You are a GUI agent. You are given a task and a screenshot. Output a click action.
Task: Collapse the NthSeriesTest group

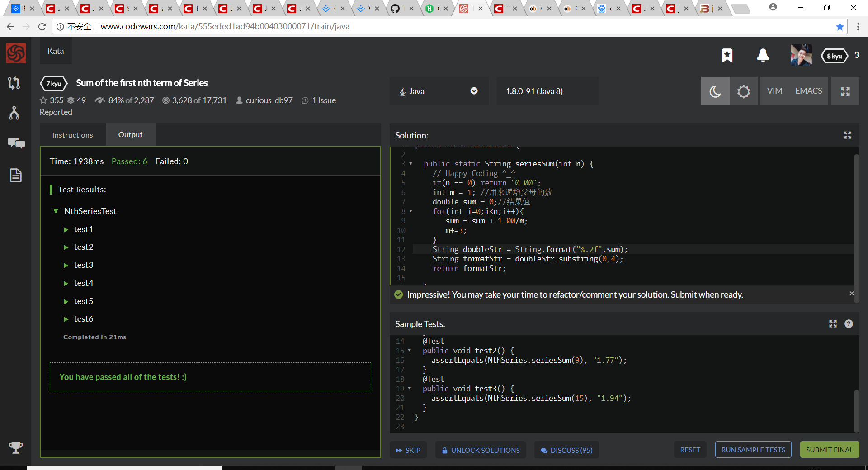tap(56, 211)
